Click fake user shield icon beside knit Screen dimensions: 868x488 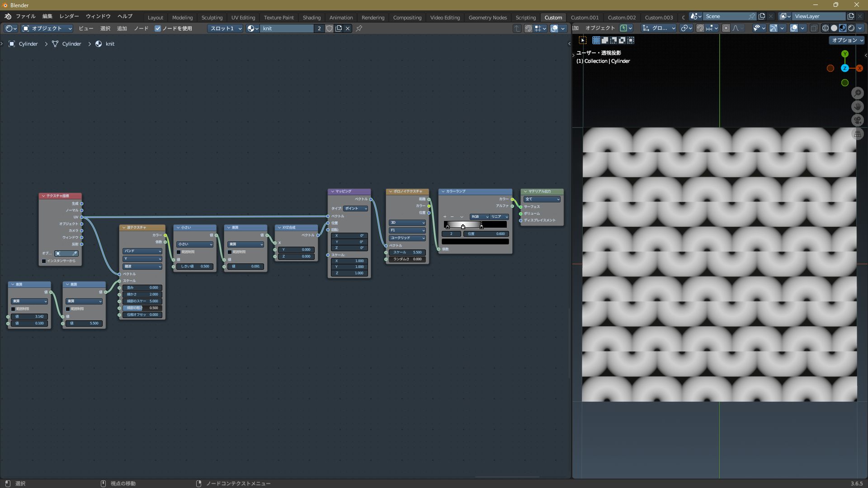tap(329, 28)
